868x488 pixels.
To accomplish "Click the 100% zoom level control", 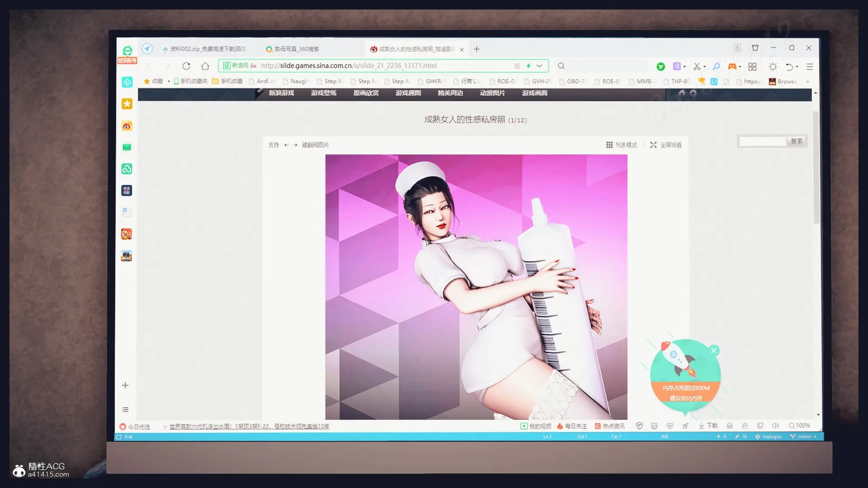I will [799, 426].
